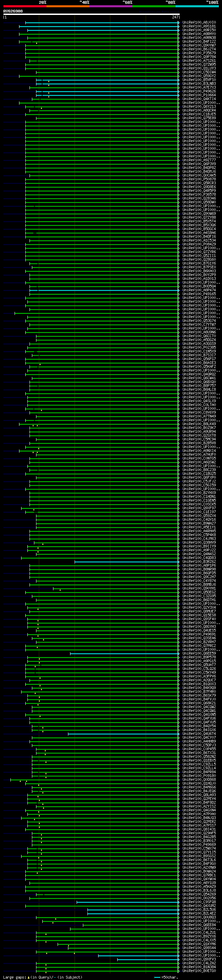Go to UniRef100_Q3SEA6 label
This screenshot has width=222, height=980.
pos(199,638)
